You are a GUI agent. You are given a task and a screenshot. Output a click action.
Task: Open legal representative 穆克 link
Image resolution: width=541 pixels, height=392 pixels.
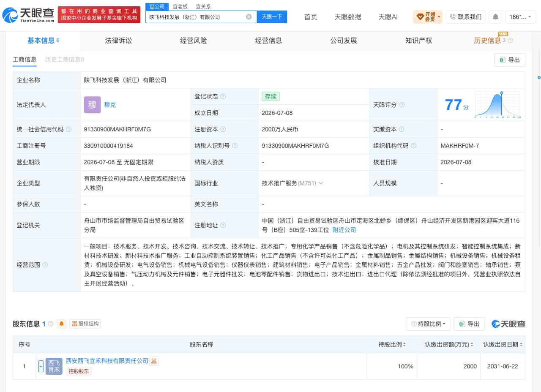point(110,105)
